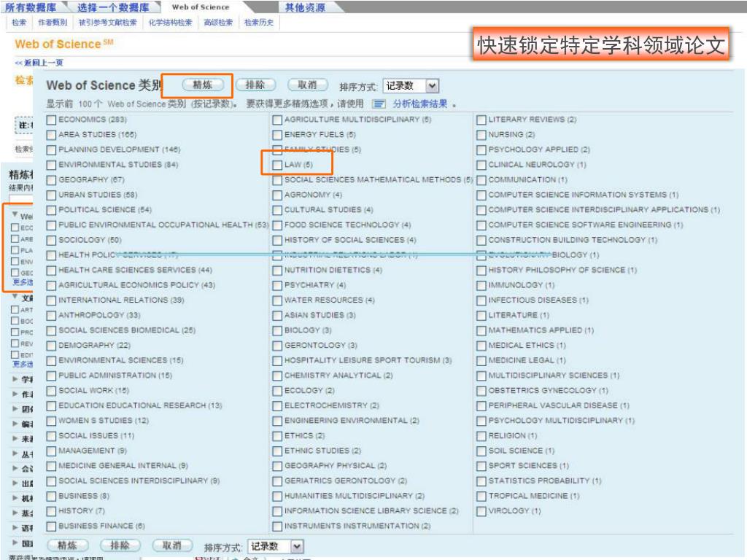Tick the IMMUNOLOGY (1) checkbox
The image size is (747, 560).
[481, 286]
